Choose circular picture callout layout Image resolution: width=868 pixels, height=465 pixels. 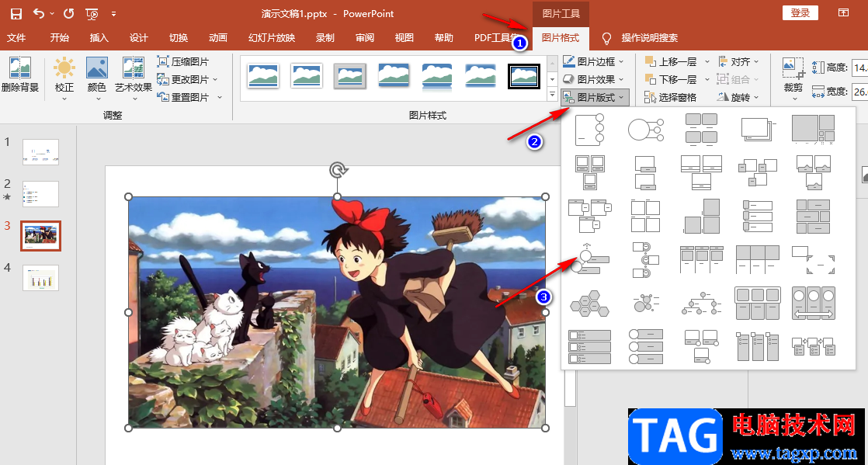646,130
